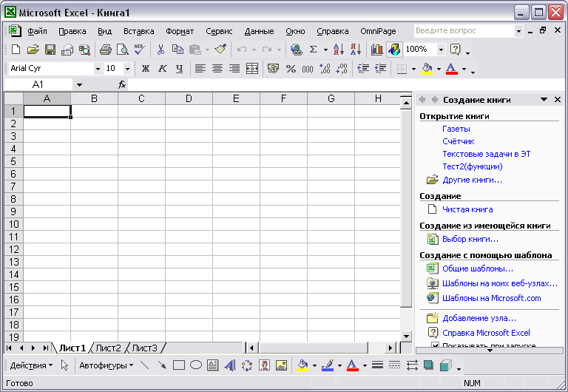Open the zoom 100% dropdown
Viewport: 568px width, 392px height.
441,50
